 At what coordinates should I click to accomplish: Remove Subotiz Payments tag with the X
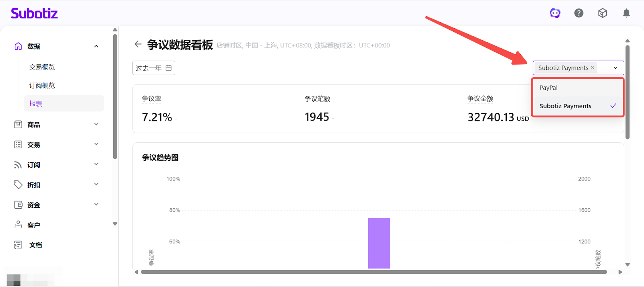point(592,68)
